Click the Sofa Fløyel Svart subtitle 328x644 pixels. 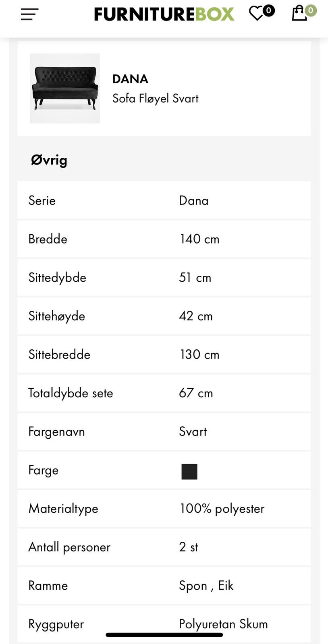pos(155,99)
